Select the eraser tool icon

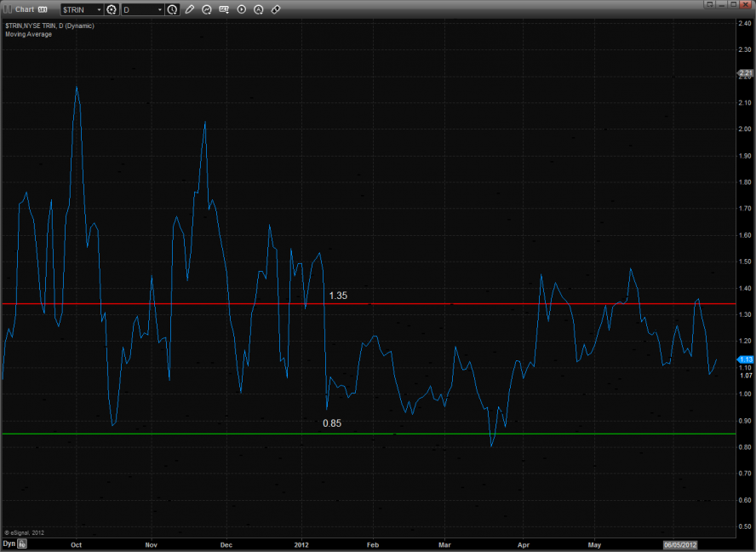tap(276, 9)
